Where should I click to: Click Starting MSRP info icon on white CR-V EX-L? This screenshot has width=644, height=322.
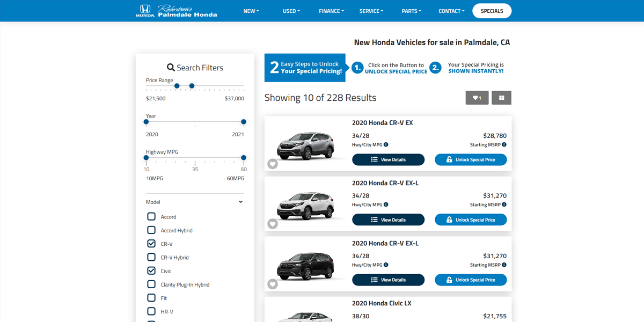click(x=504, y=204)
